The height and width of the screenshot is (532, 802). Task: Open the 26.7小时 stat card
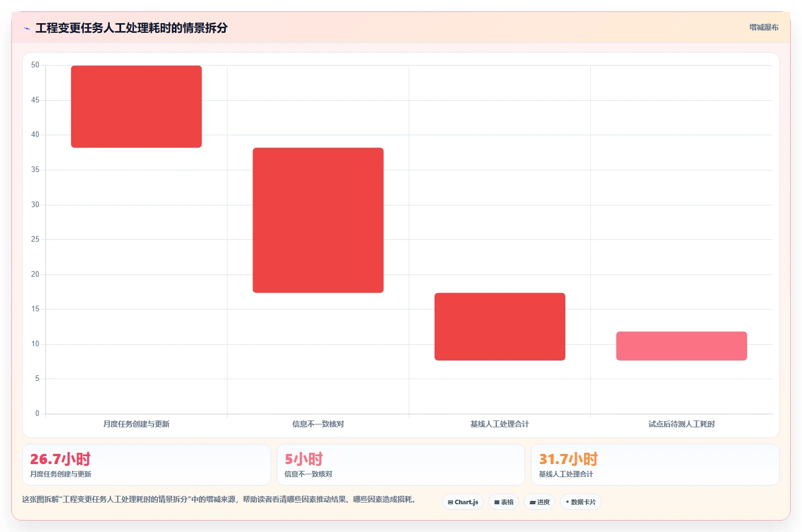(147, 465)
